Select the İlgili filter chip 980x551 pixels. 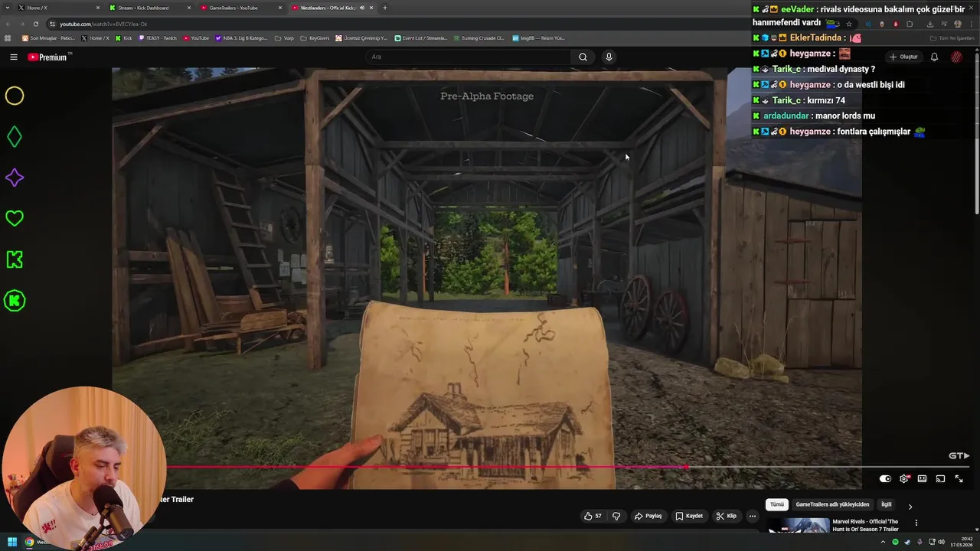(x=886, y=504)
